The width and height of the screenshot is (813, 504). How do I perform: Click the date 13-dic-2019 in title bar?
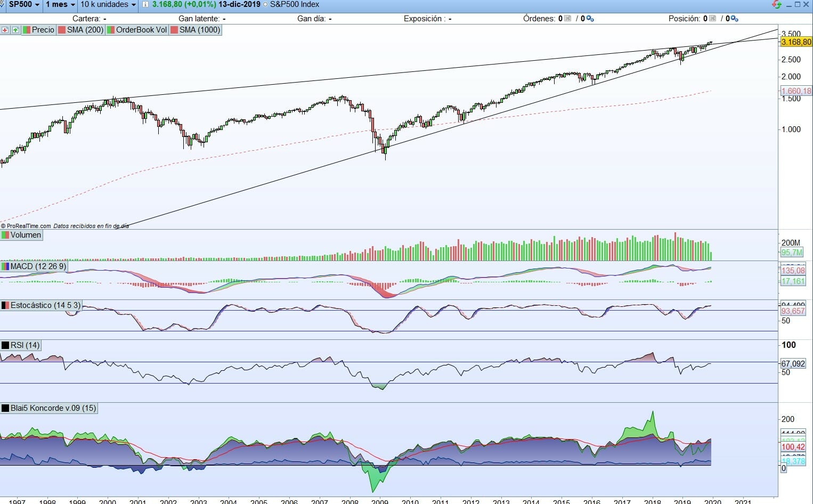click(239, 5)
